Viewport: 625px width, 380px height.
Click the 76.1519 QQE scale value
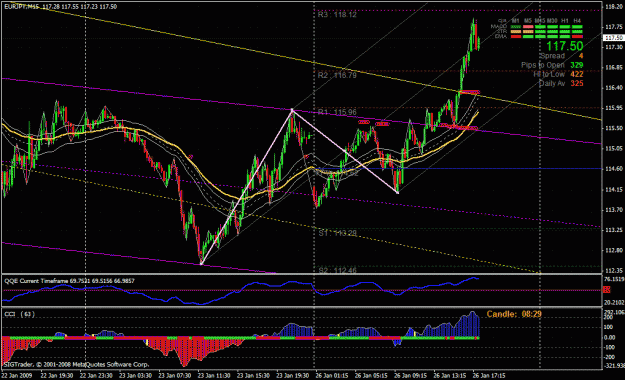click(614, 279)
